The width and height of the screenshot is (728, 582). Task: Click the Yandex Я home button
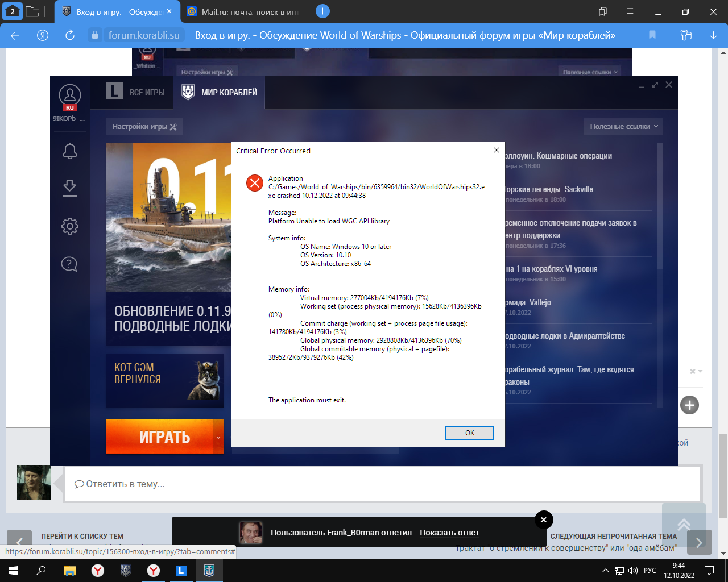[x=42, y=35]
